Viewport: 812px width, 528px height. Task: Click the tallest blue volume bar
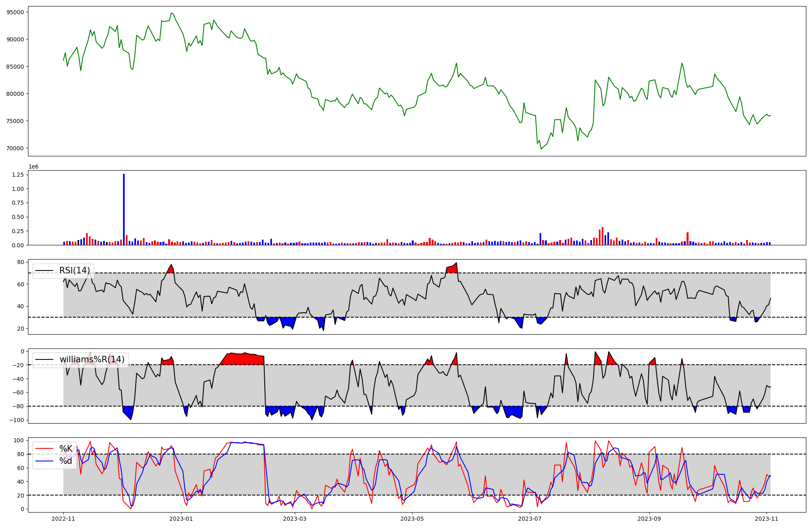tap(124, 209)
